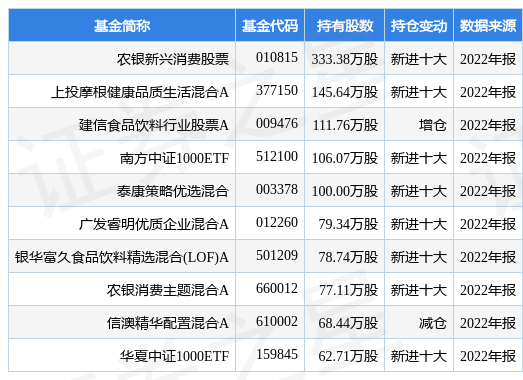
Task: Click the 111.76万股 holdings cell
Action: 346,125
